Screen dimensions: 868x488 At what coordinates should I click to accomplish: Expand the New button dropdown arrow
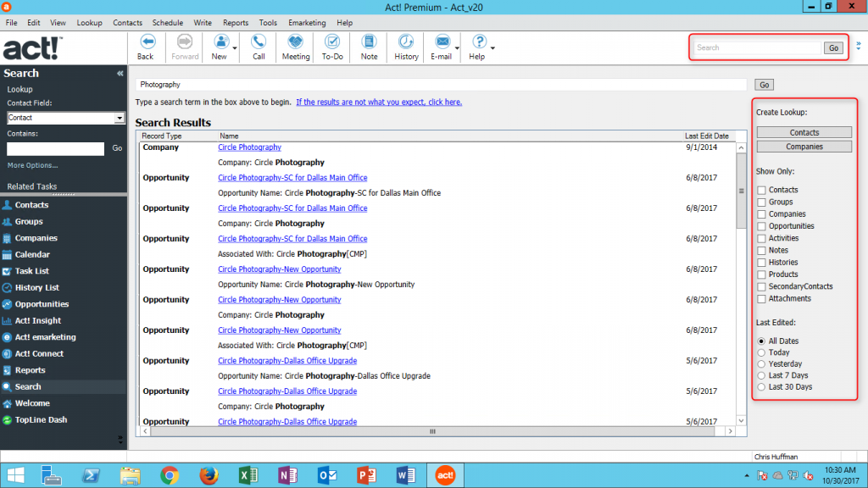coord(235,48)
